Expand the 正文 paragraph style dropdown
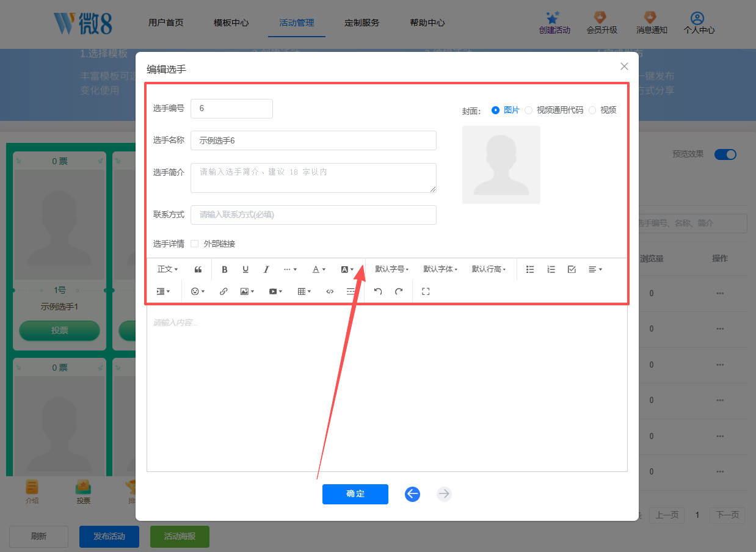756x552 pixels. (167, 269)
